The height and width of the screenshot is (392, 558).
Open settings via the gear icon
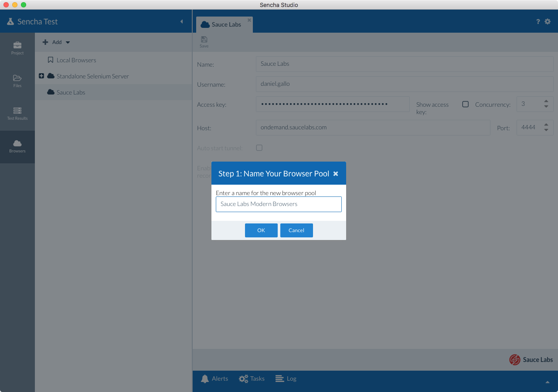[x=548, y=21]
